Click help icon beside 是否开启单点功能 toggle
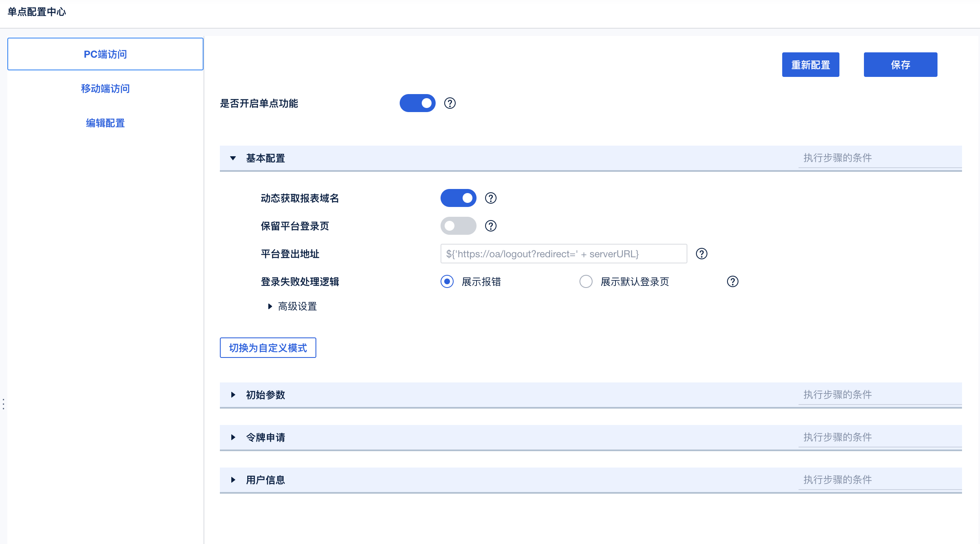980x544 pixels. (450, 103)
